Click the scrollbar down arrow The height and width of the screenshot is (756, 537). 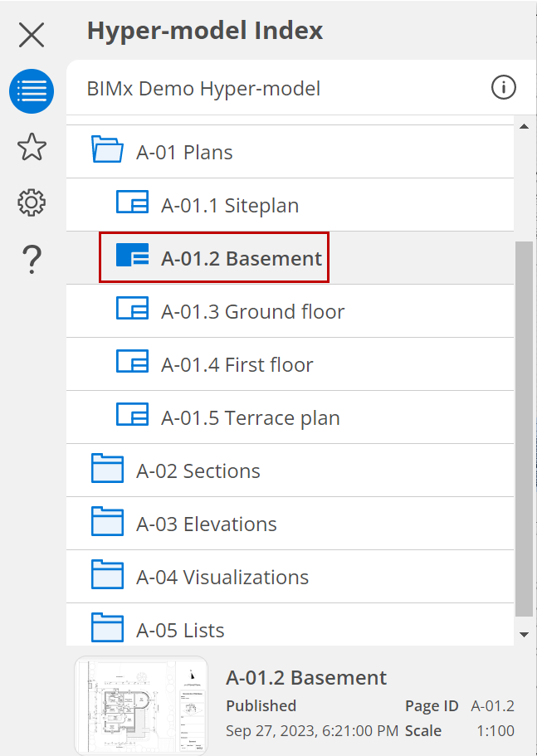coord(524,634)
